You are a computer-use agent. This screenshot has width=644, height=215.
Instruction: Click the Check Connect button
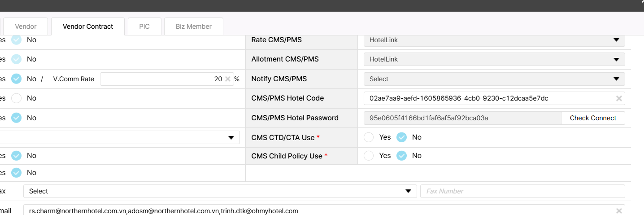pyautogui.click(x=593, y=118)
